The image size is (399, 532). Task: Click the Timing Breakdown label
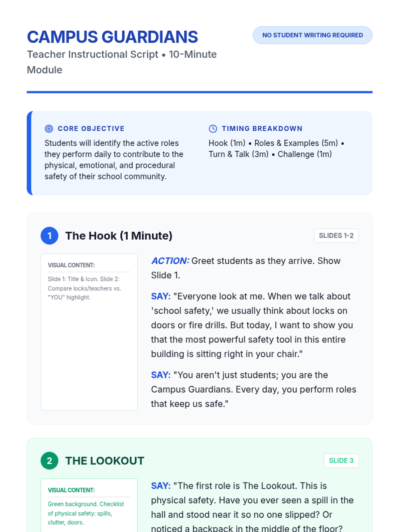coord(262,129)
